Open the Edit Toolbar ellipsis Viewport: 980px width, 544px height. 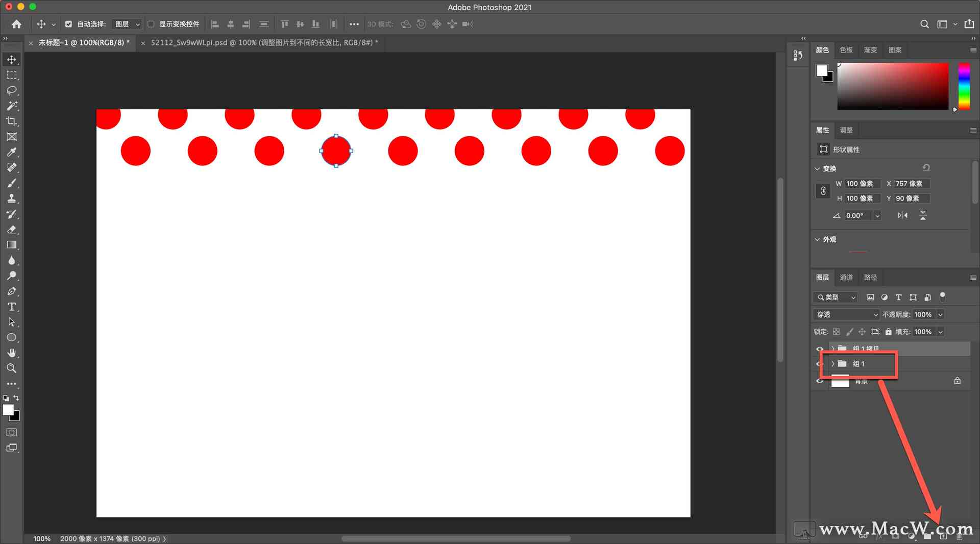click(x=12, y=384)
